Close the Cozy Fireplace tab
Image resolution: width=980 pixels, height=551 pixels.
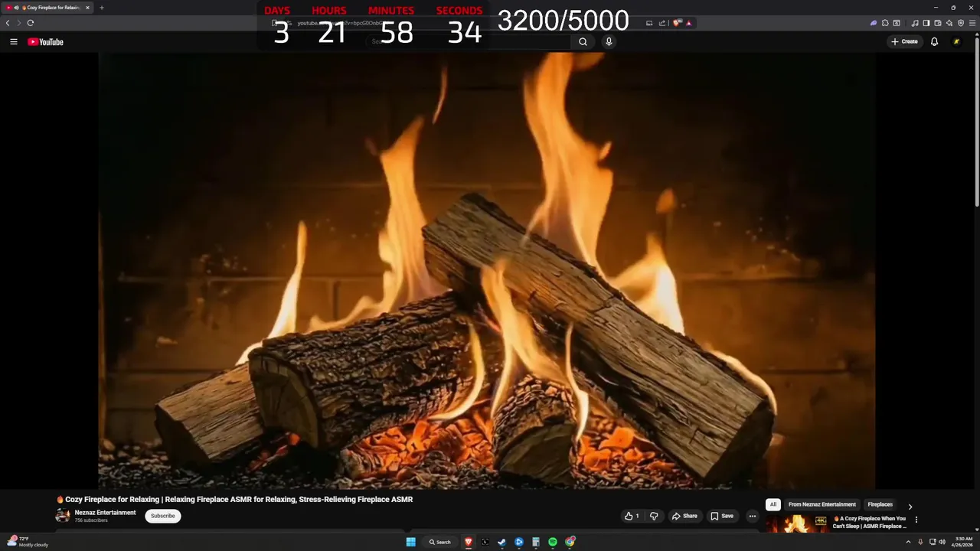click(87, 8)
